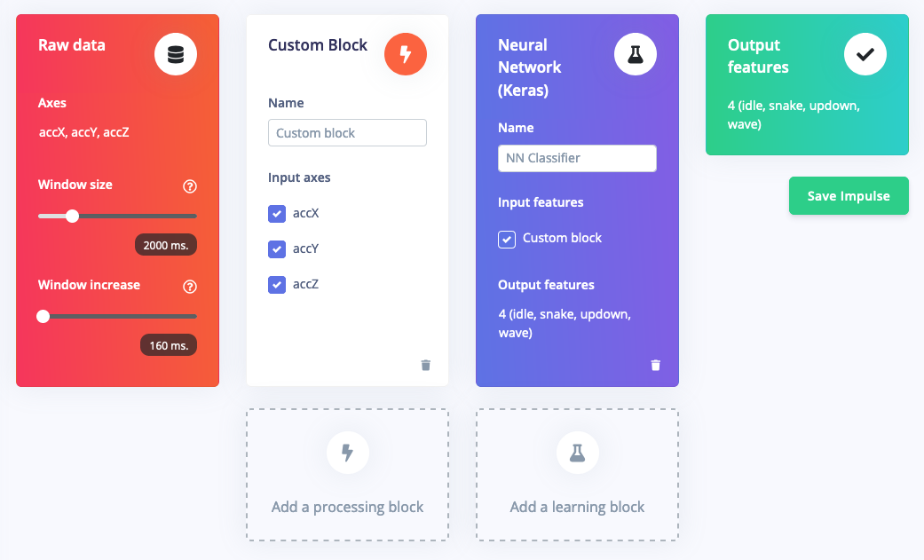This screenshot has height=560, width=924.
Task: Uncheck the accX input axis
Action: point(277,213)
